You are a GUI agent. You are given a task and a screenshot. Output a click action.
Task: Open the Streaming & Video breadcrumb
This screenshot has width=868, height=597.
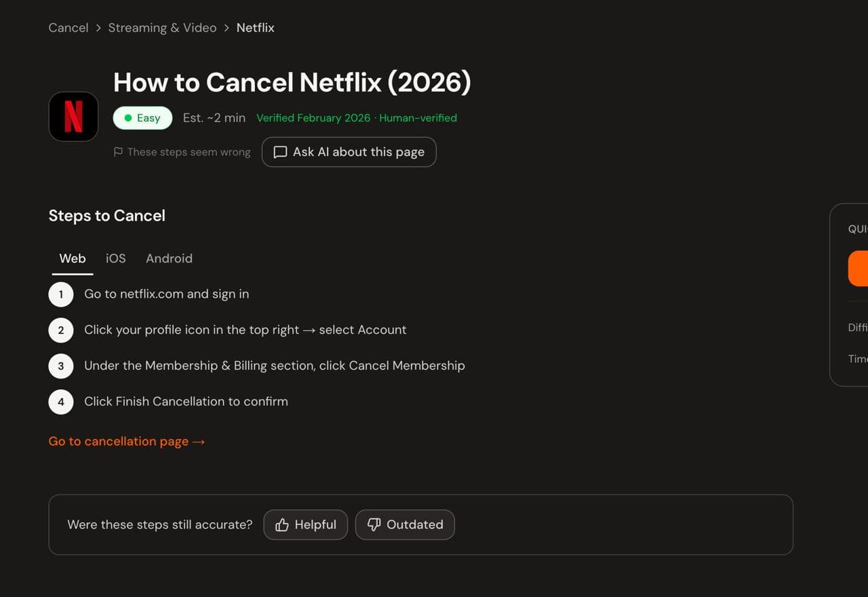pyautogui.click(x=162, y=28)
